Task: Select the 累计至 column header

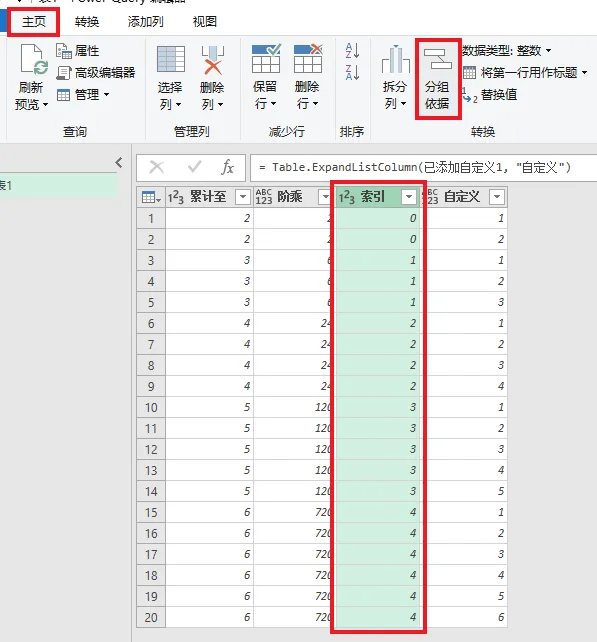Action: [x=209, y=197]
